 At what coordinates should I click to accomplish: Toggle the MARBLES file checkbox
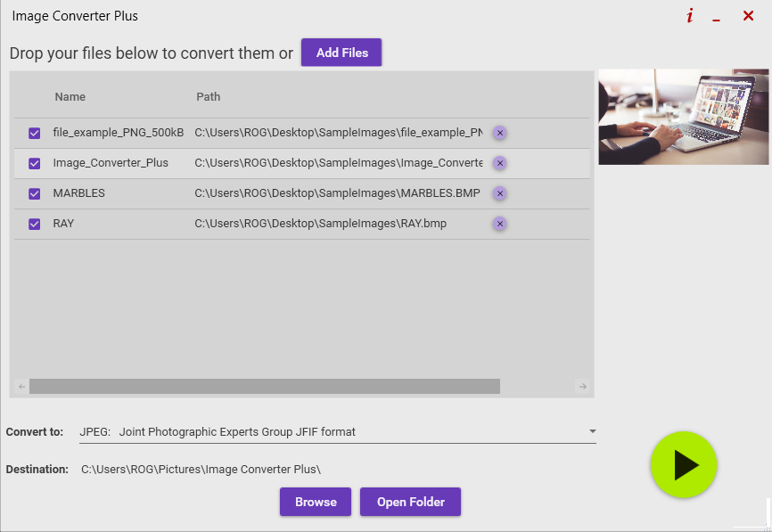click(x=35, y=194)
